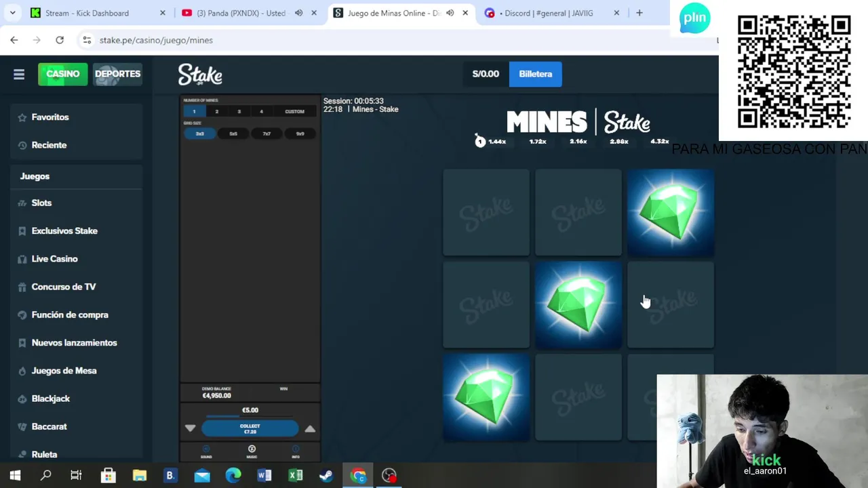Increase bet with the up triangle
868x488 pixels.
[310, 428]
